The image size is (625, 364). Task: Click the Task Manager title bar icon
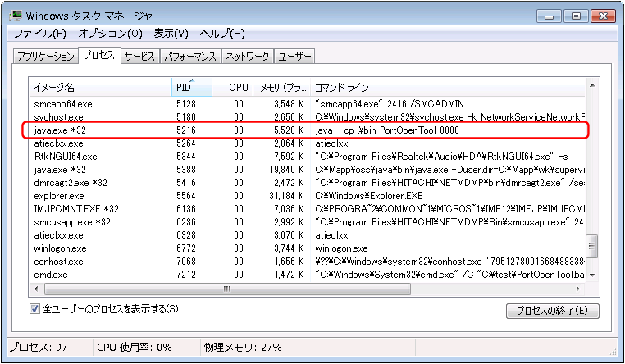coord(16,16)
